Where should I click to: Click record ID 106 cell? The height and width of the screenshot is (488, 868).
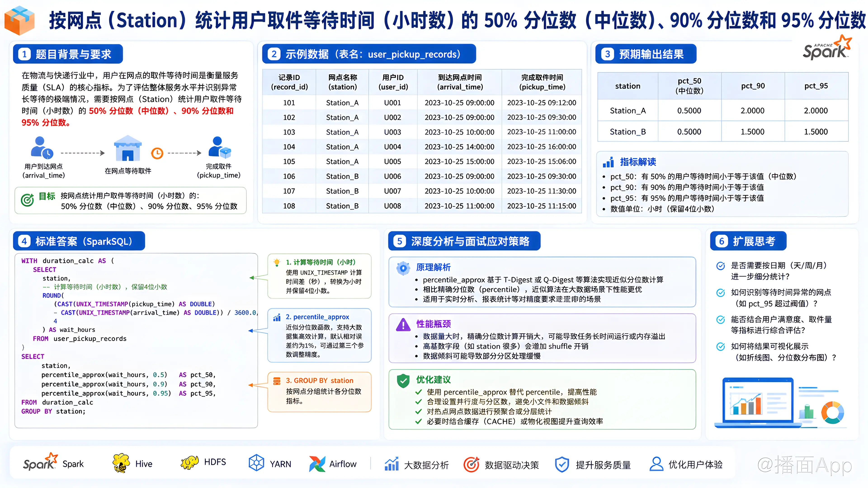coord(289,176)
